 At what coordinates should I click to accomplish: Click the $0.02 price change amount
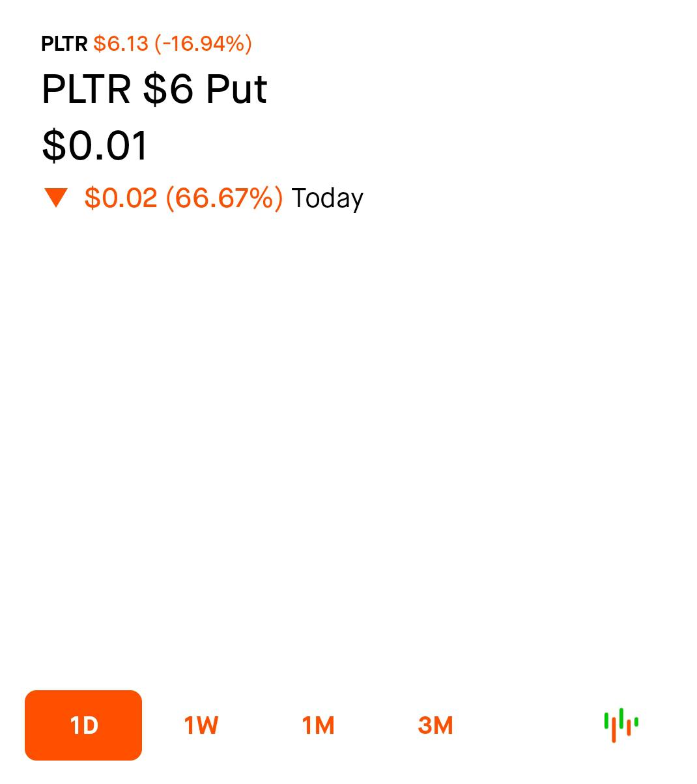pos(121,197)
